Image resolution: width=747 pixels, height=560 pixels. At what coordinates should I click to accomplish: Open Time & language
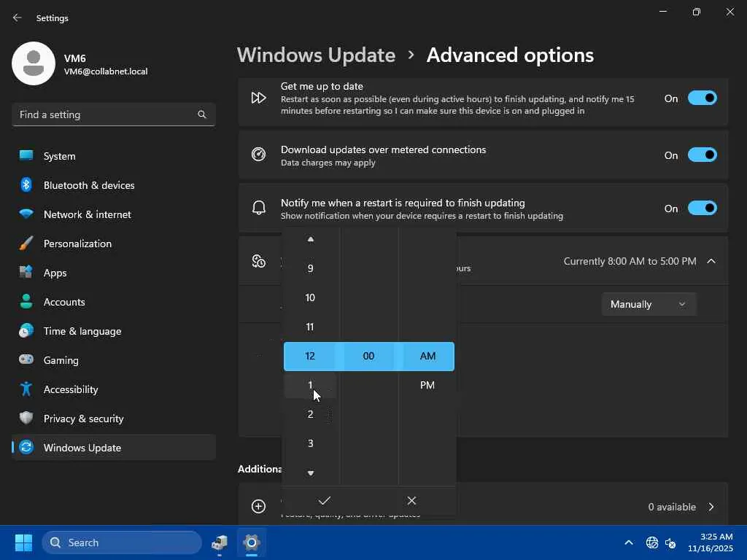[113, 331]
